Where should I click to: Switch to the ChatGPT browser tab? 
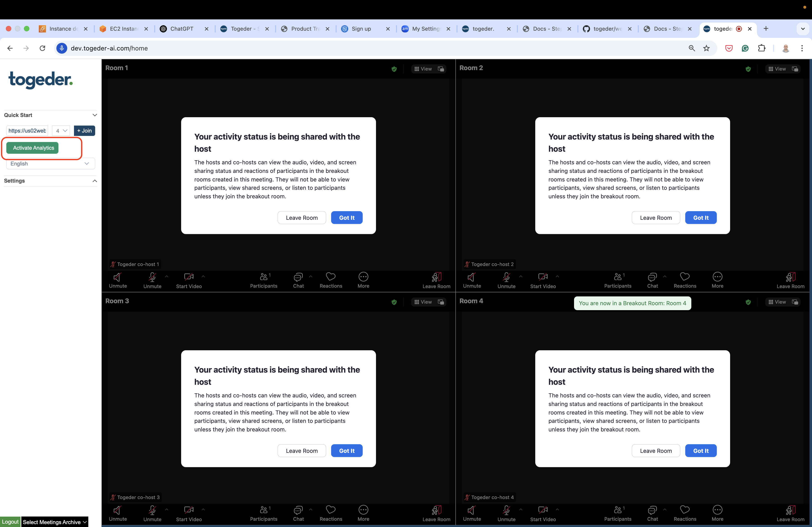click(x=182, y=29)
